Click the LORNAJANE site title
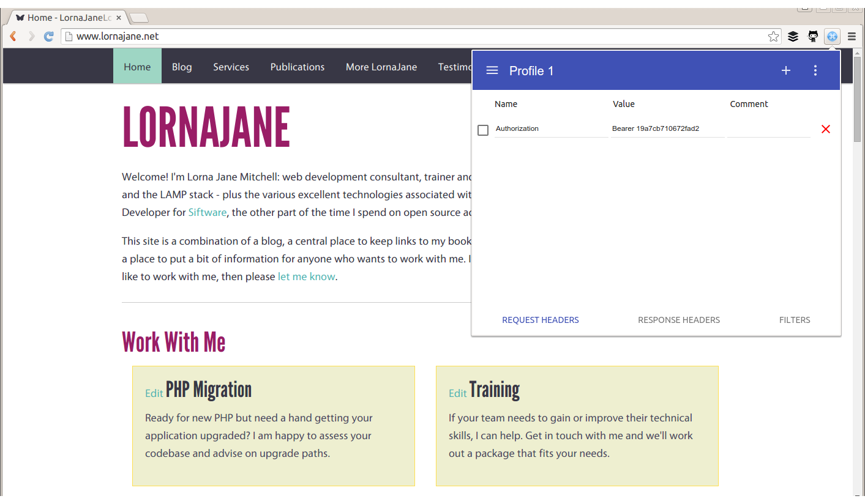This screenshot has height=504, width=865. (206, 127)
